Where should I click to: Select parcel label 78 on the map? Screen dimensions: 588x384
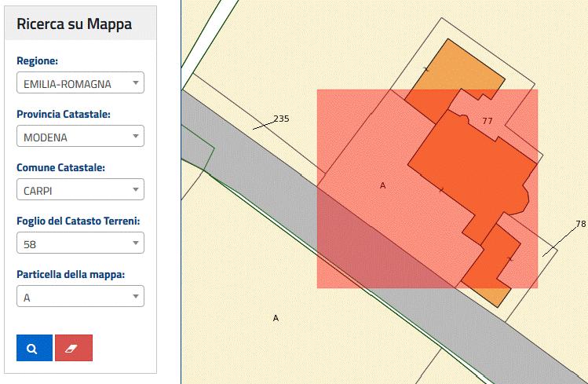tap(580, 224)
